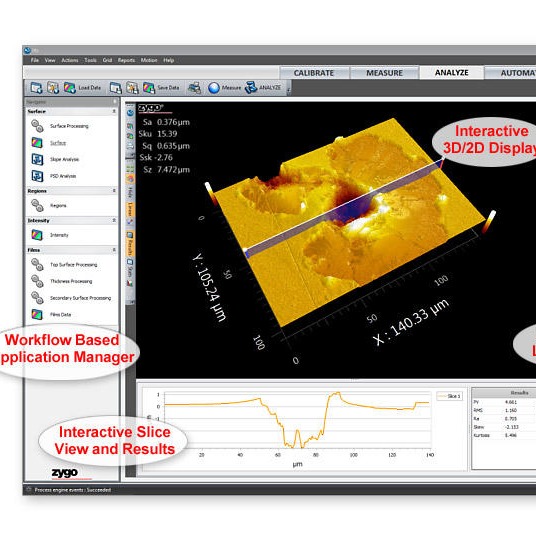Click the blue Measure sphere icon
This screenshot has height=536, width=536.
(x=214, y=88)
